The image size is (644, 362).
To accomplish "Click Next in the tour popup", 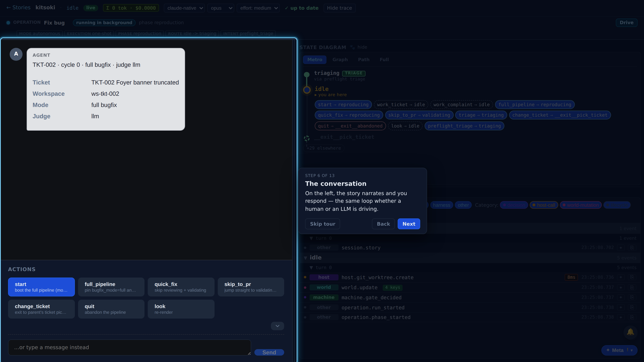I will pyautogui.click(x=409, y=224).
